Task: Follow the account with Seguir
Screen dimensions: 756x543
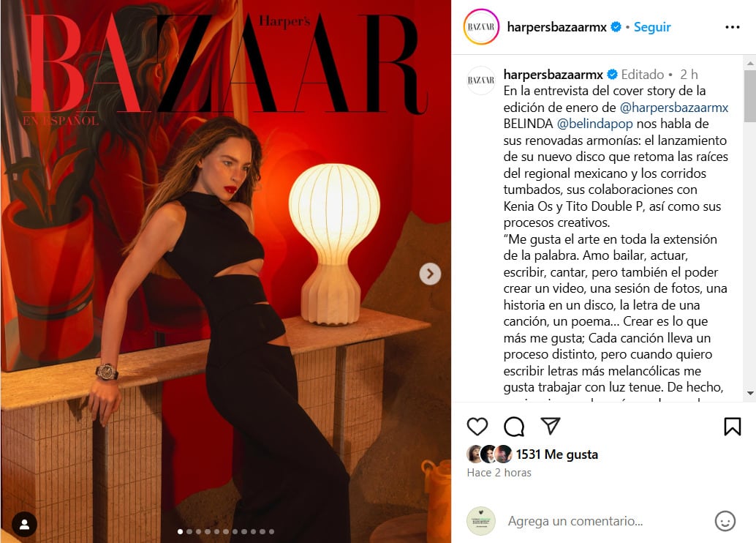Action: [652, 27]
